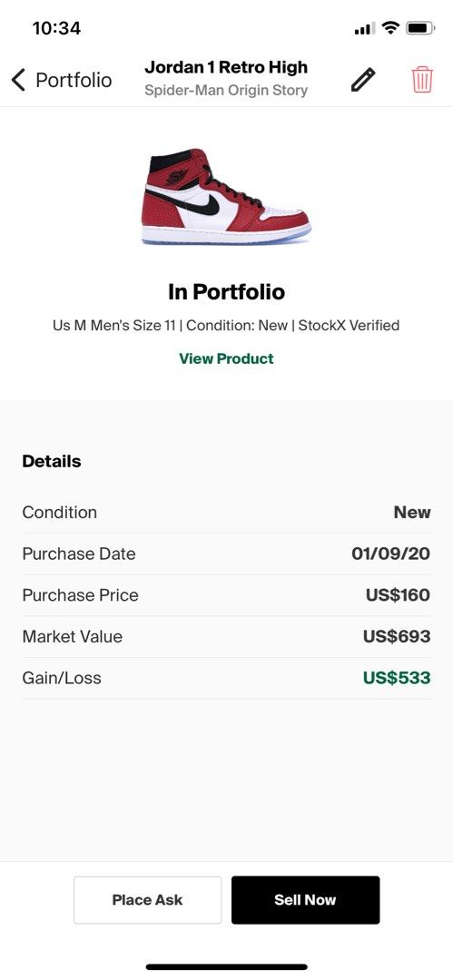453x980 pixels.
Task: Tap the Spider-Man Origin Story subtitle
Action: [227, 91]
